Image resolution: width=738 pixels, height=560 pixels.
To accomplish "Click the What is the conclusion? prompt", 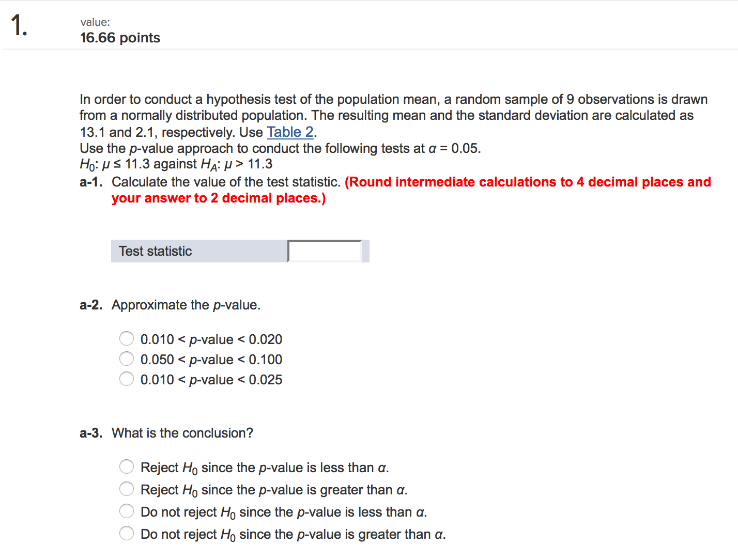I will [182, 433].
